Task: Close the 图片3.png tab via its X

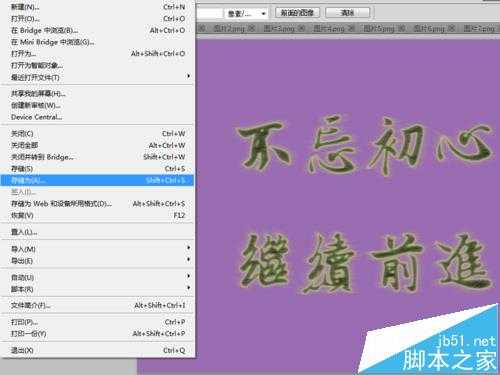Action: point(301,29)
